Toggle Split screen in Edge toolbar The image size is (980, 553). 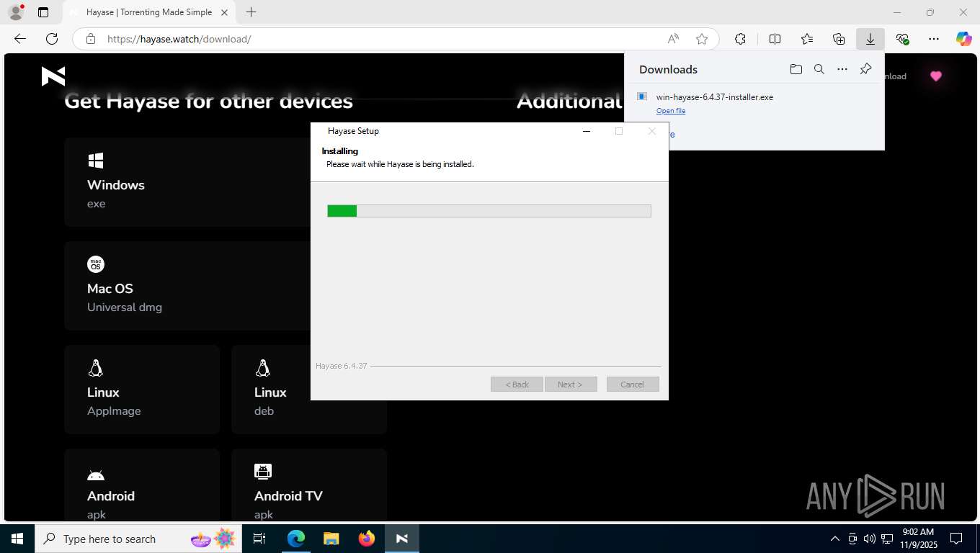(775, 39)
